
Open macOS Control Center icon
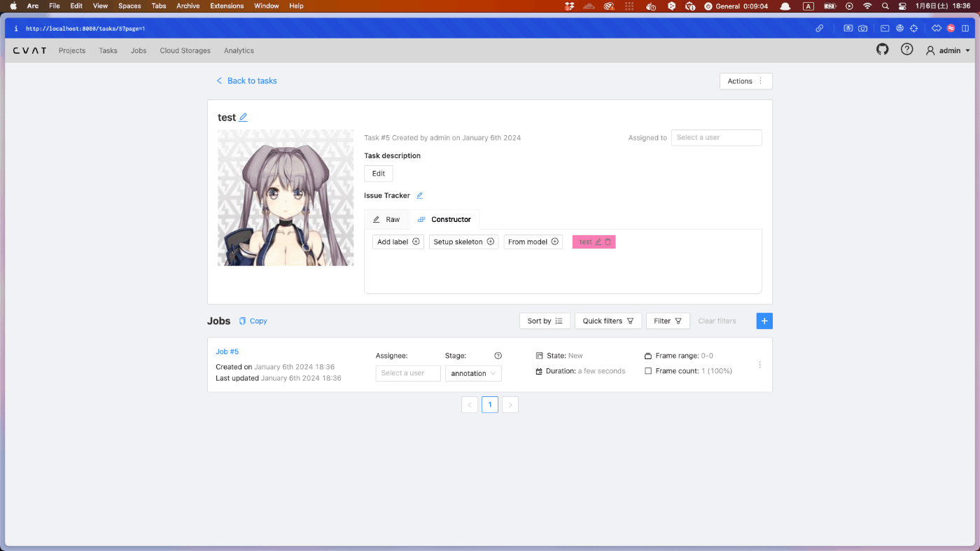[x=902, y=6]
